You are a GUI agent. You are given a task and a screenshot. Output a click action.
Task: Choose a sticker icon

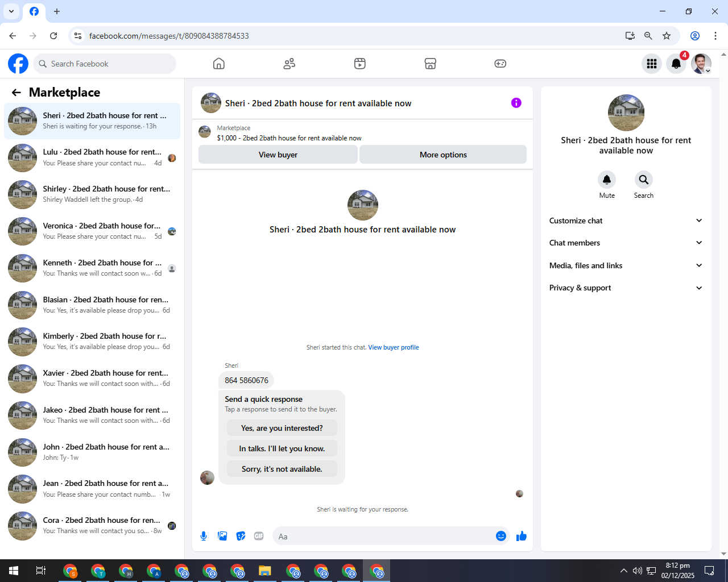241,536
